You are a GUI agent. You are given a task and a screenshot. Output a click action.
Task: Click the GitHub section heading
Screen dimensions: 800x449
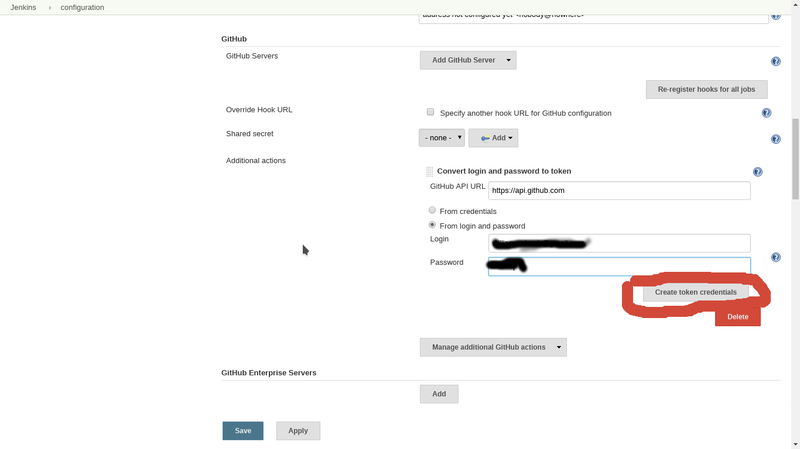click(234, 39)
